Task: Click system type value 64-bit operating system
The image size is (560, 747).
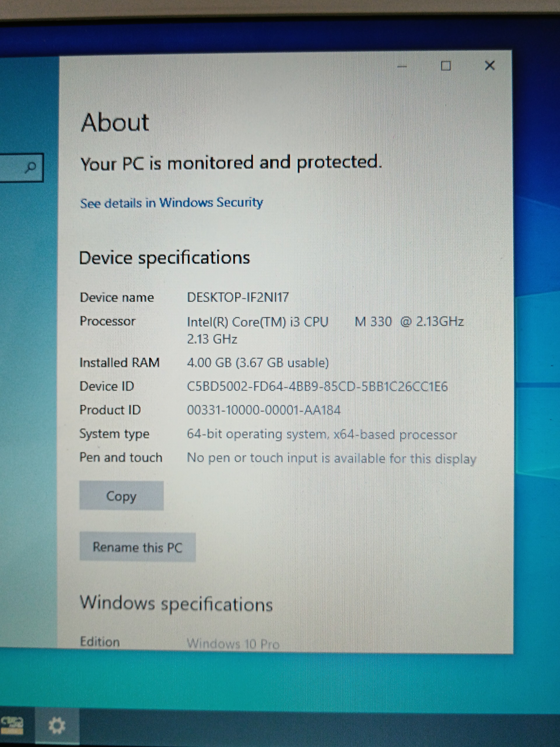Action: pyautogui.click(x=322, y=434)
